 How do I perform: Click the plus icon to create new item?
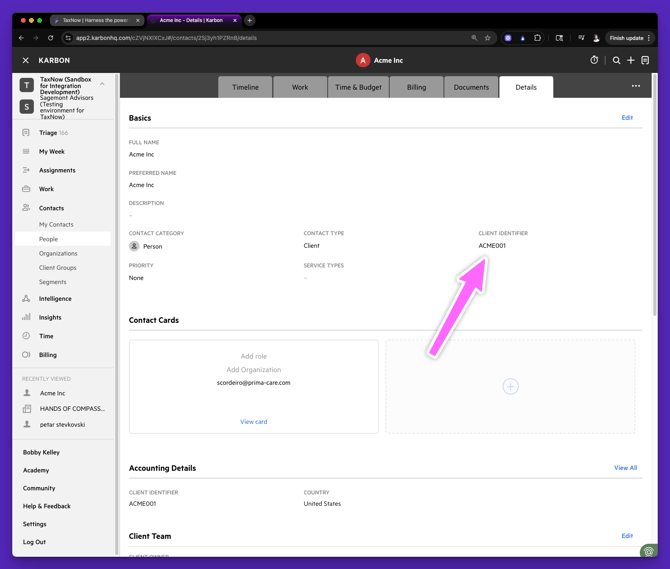pos(631,60)
